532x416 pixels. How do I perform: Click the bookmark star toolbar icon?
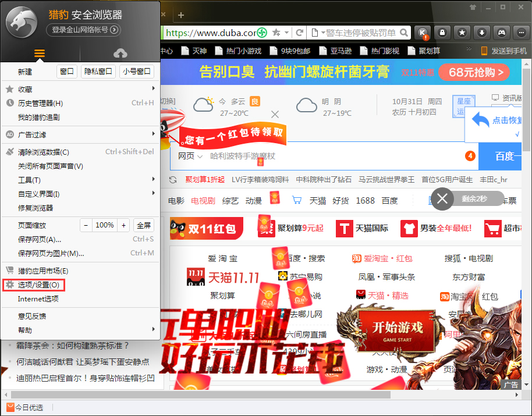coord(462,32)
